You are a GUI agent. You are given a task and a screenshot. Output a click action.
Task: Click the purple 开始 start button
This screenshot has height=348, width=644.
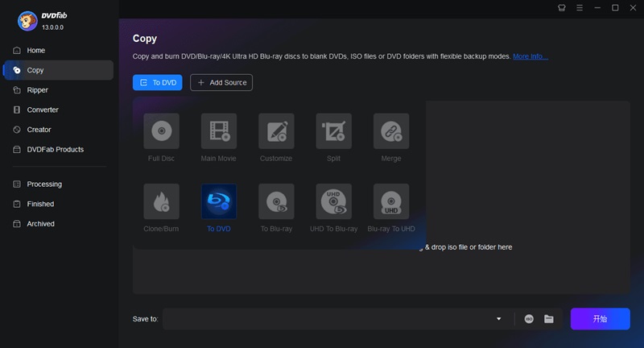click(x=600, y=319)
